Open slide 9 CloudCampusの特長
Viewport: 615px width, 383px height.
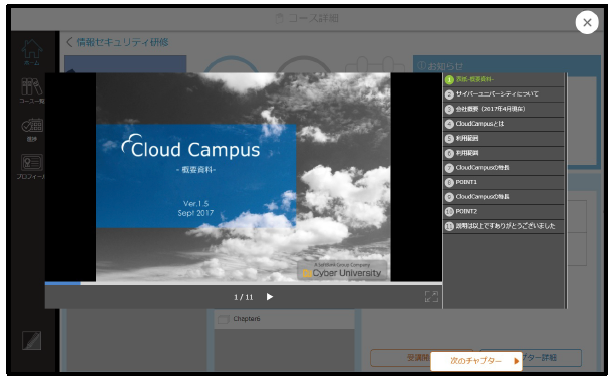click(x=504, y=197)
